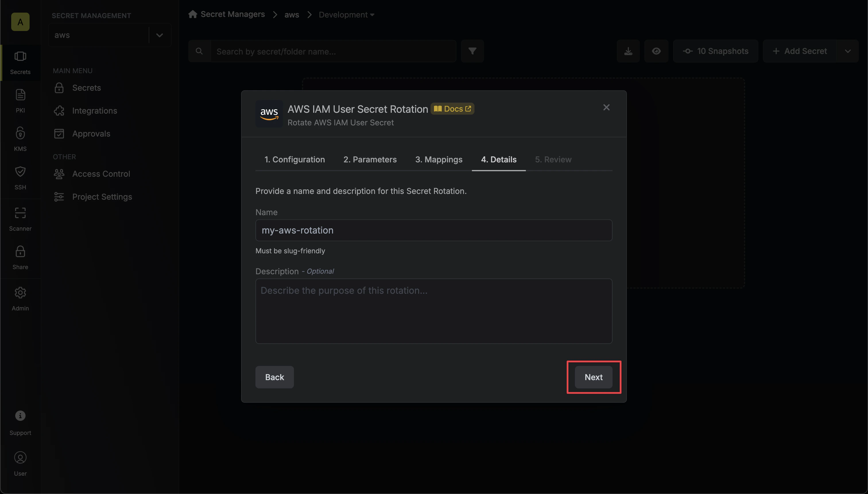Open the aws project dropdown
Viewport: 868px width, 494px height.
pos(110,35)
